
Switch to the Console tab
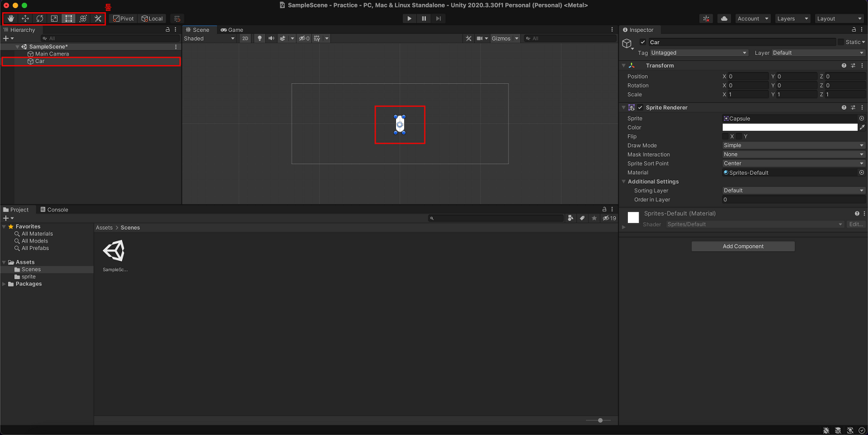pyautogui.click(x=54, y=209)
